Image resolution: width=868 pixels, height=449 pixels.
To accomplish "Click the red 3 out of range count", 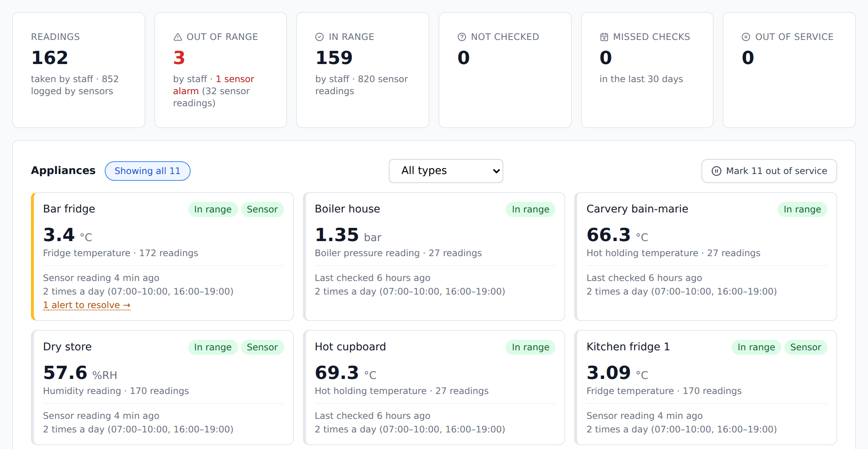I will pos(179,58).
